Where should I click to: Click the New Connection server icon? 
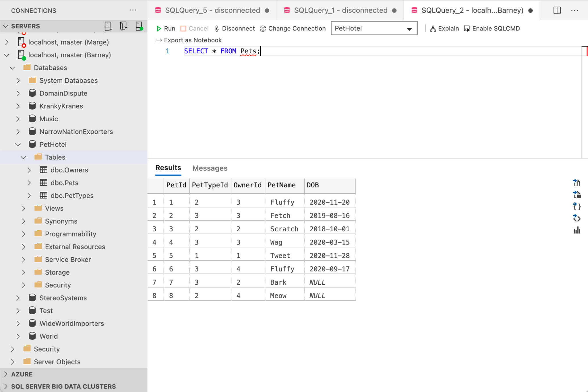[x=108, y=26]
